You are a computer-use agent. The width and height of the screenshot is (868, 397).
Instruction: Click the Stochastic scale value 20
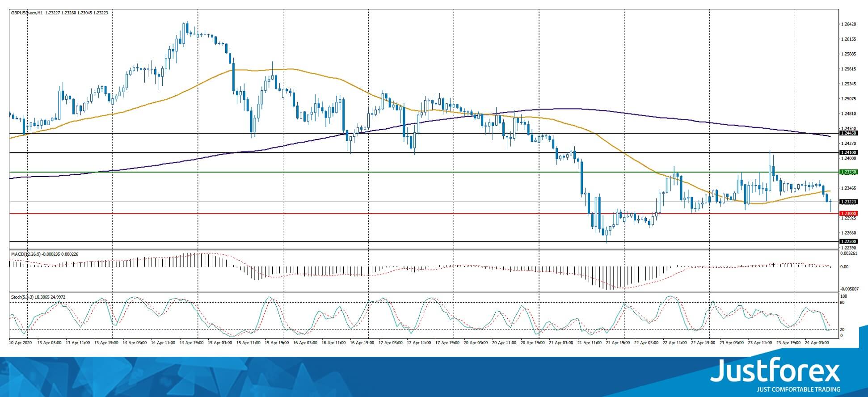(x=843, y=329)
